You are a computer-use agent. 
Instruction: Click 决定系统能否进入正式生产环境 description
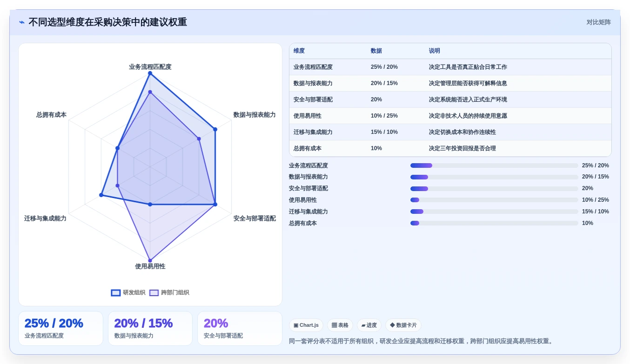[x=468, y=99]
